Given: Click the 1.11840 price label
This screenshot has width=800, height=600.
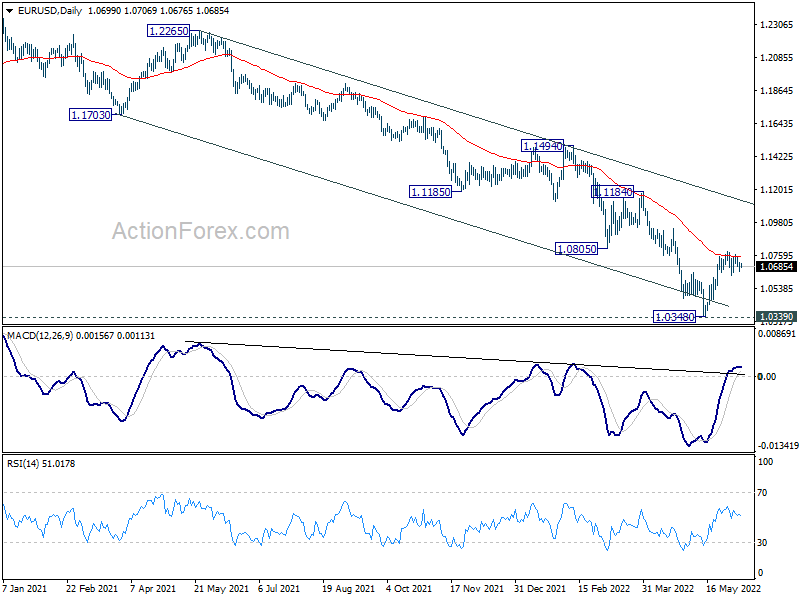Looking at the screenshot, I should [612, 192].
